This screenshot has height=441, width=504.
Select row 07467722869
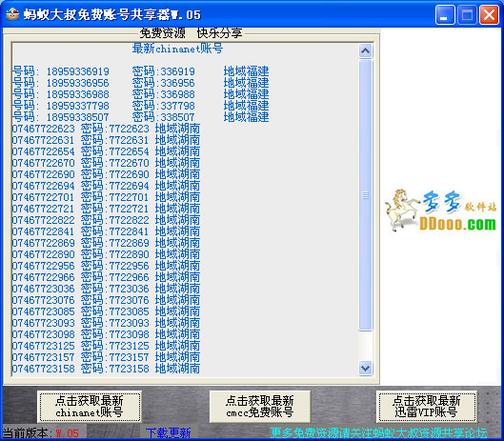click(106, 243)
